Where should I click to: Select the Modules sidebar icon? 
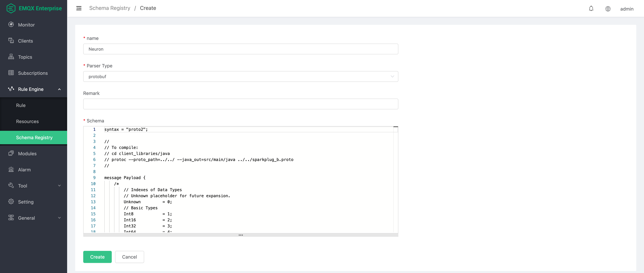coord(11,153)
